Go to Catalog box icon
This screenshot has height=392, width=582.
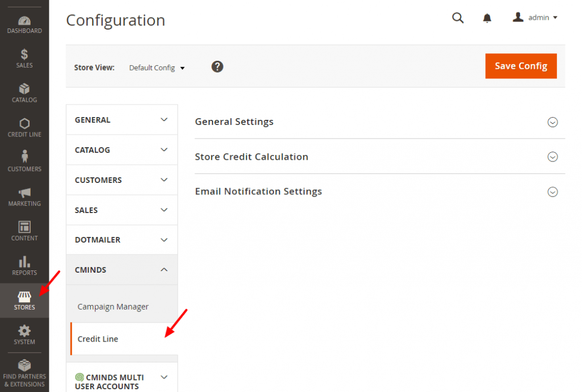[x=24, y=90]
